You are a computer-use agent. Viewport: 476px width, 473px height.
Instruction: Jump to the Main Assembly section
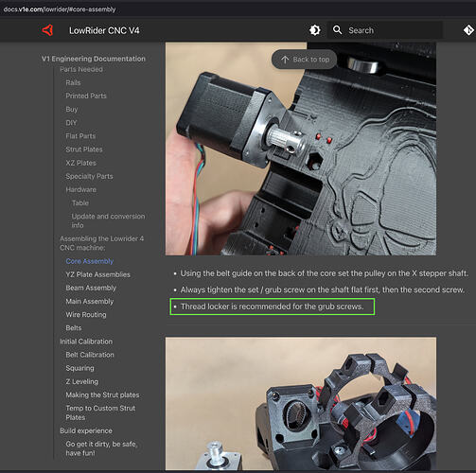[x=90, y=302]
